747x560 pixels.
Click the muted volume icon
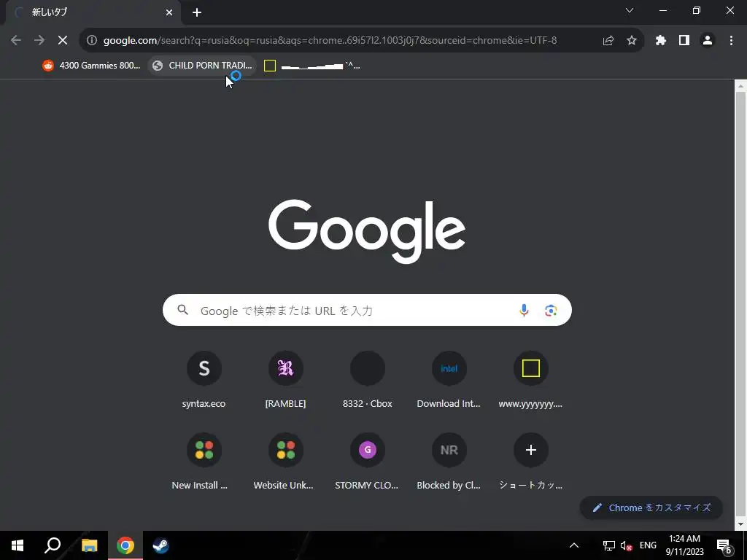click(x=626, y=545)
